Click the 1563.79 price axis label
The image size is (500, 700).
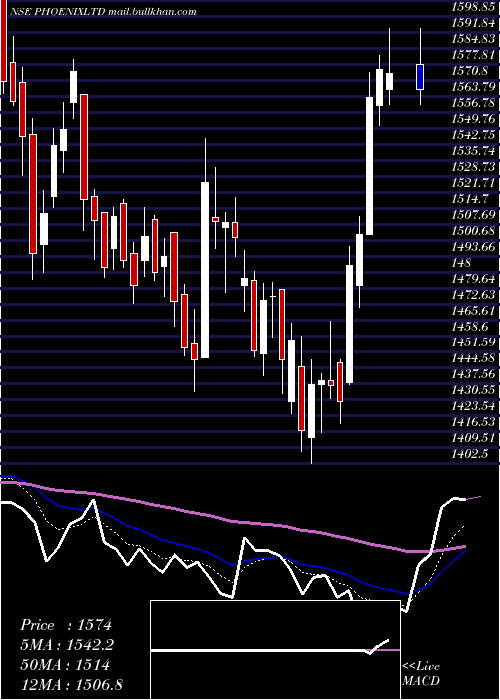pyautogui.click(x=474, y=87)
